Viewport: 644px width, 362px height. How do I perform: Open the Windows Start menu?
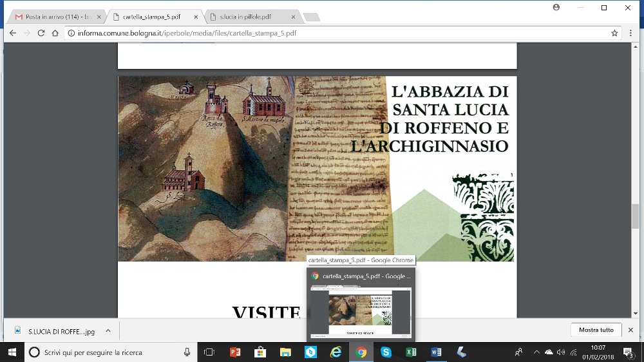[x=12, y=352]
